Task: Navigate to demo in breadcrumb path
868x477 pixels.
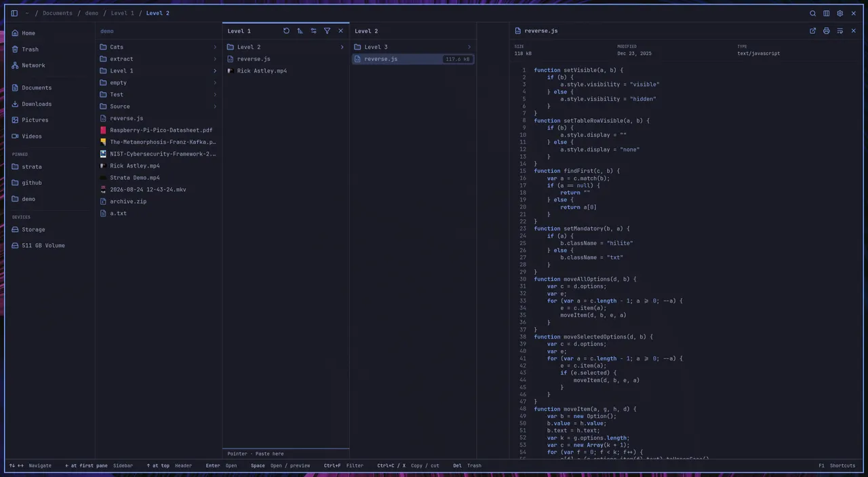Action: (92, 13)
